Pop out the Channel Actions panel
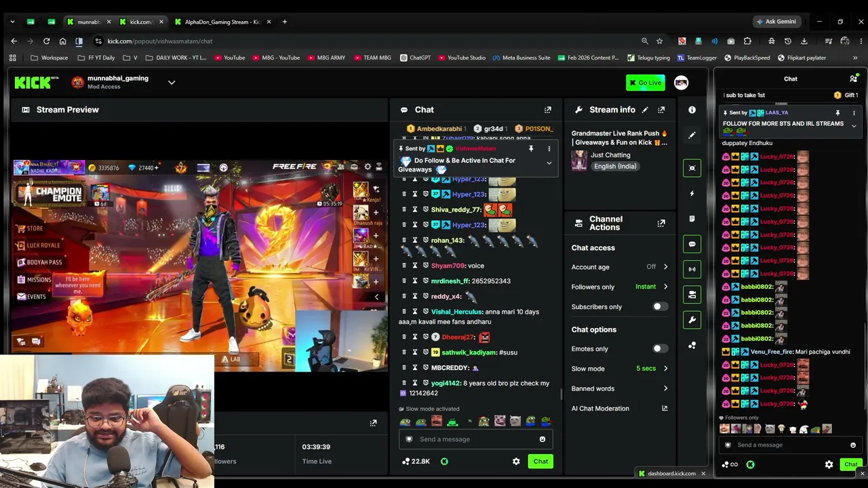The width and height of the screenshot is (868, 488). click(661, 223)
